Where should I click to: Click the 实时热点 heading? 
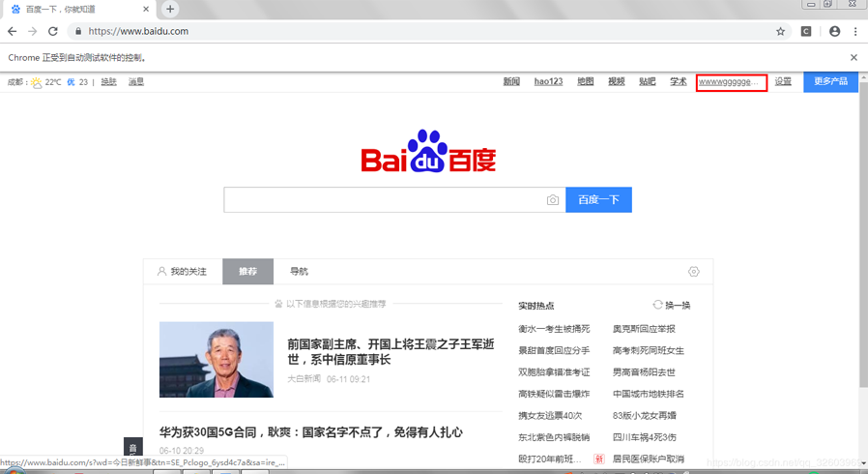click(x=535, y=306)
